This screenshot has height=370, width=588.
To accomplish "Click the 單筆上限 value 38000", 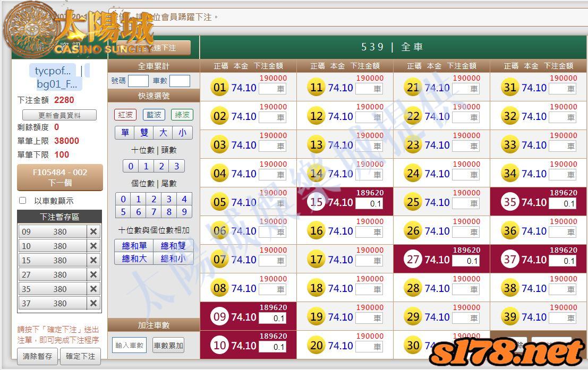I will [67, 141].
